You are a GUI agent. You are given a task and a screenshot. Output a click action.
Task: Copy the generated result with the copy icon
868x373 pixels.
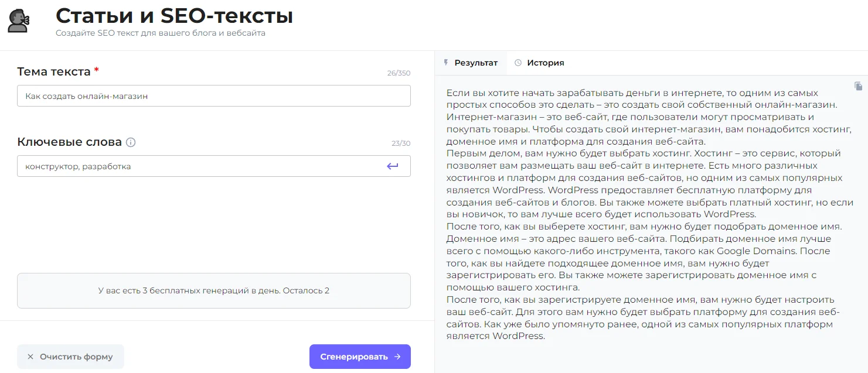click(x=858, y=86)
